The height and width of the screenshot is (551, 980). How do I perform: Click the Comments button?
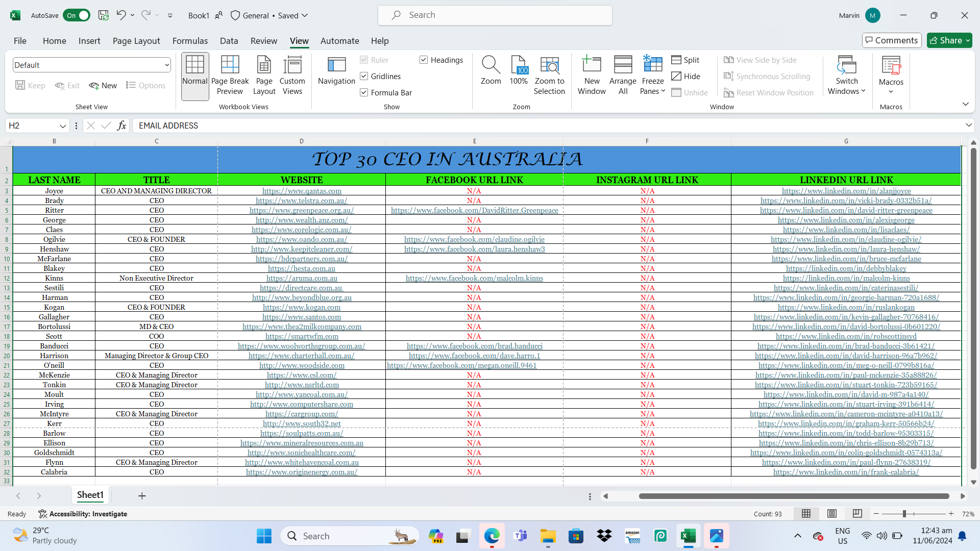pos(891,40)
